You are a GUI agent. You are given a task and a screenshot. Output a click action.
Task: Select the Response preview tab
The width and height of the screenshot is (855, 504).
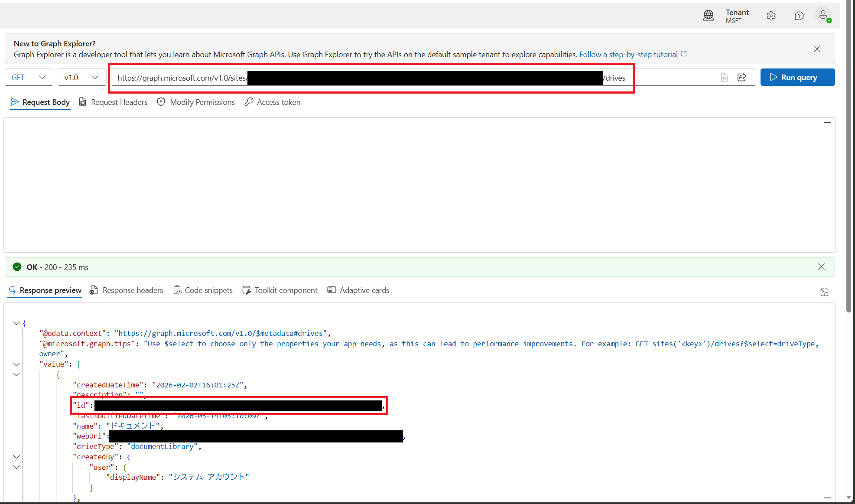(x=45, y=290)
